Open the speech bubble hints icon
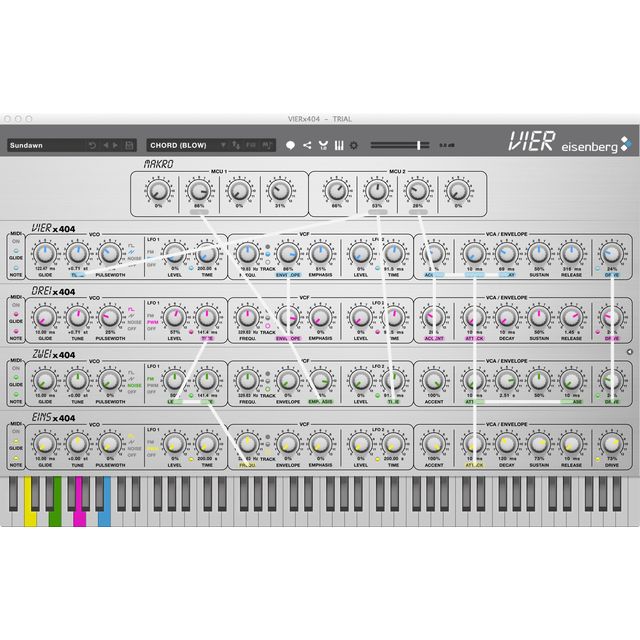 pos(290,145)
